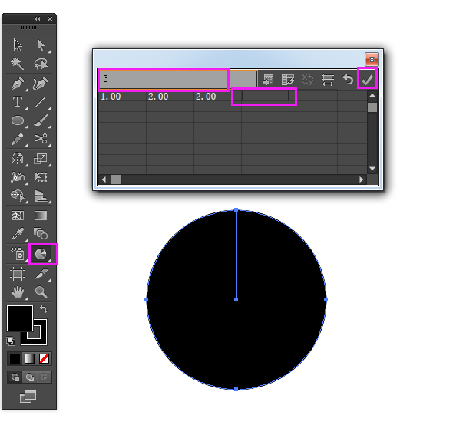Screen dimensions: 476x448
Task: Close the tools panel
Action: (50, 19)
